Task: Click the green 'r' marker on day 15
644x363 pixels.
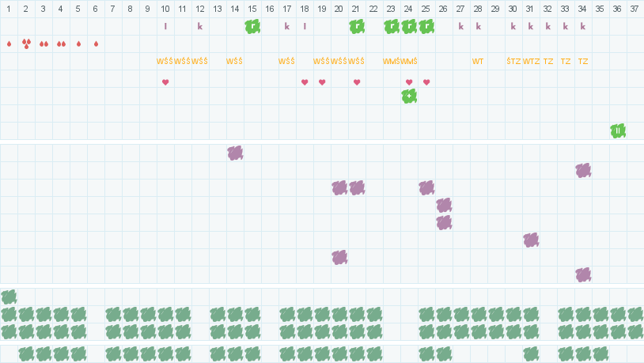Action: click(x=252, y=26)
